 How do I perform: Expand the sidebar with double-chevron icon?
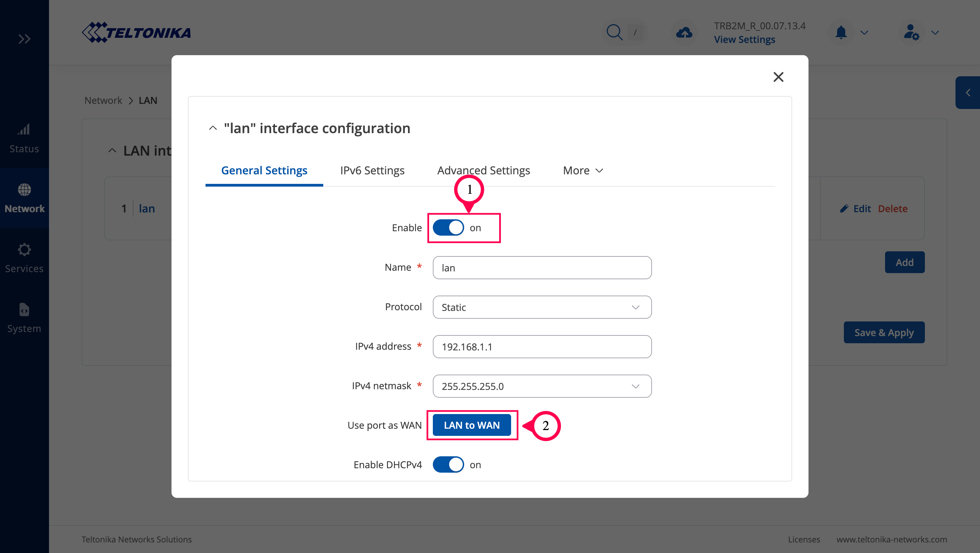click(x=24, y=39)
